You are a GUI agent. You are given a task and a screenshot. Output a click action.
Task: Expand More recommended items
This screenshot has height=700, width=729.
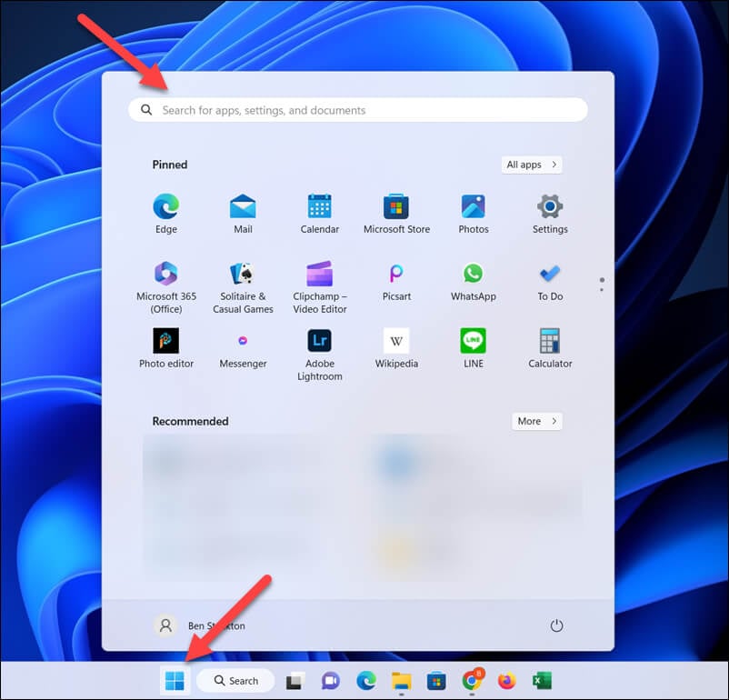tap(537, 421)
